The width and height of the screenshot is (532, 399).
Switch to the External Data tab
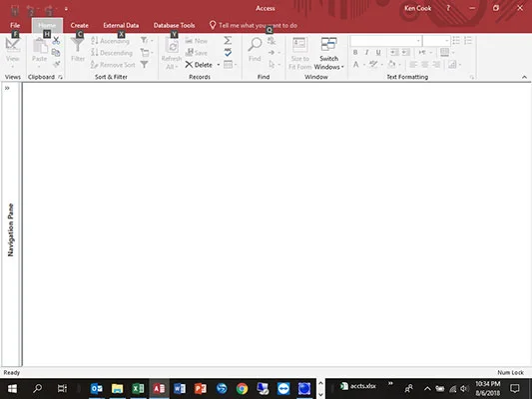(x=121, y=25)
